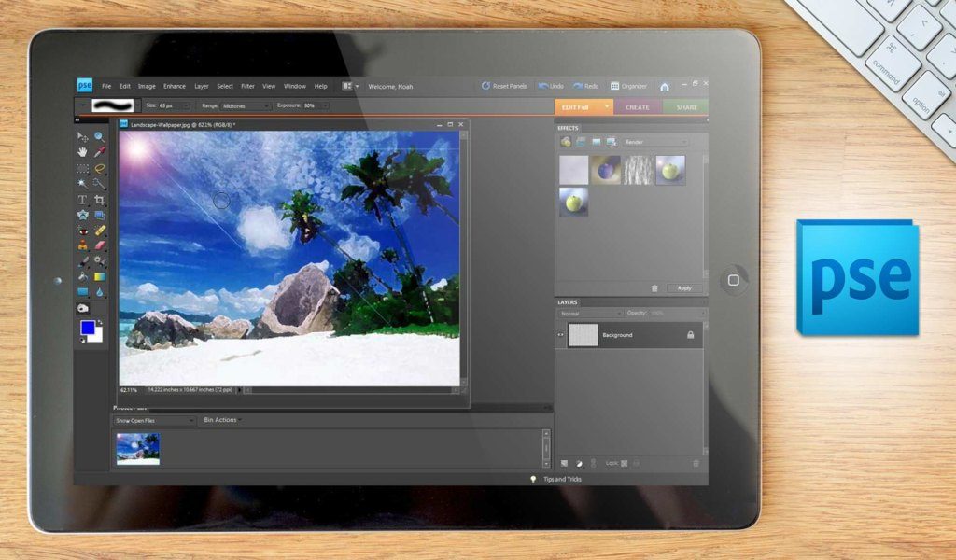The height and width of the screenshot is (560, 956).
Task: Open the Show Open Files dropdown
Action: click(154, 420)
